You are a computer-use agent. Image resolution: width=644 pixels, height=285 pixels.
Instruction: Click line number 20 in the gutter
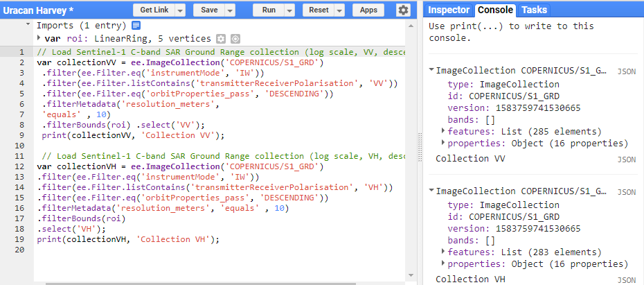click(19, 250)
